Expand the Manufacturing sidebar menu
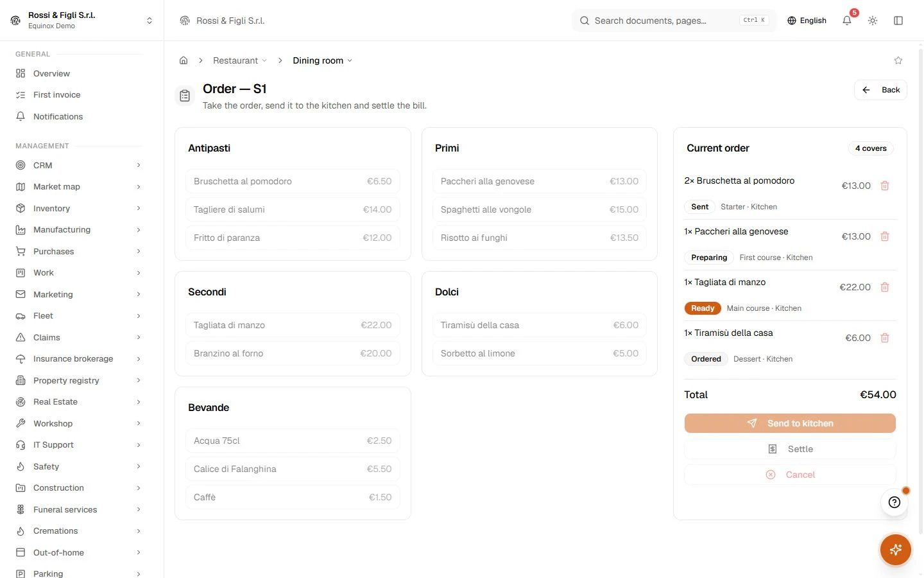The height and width of the screenshot is (578, 924). click(78, 230)
